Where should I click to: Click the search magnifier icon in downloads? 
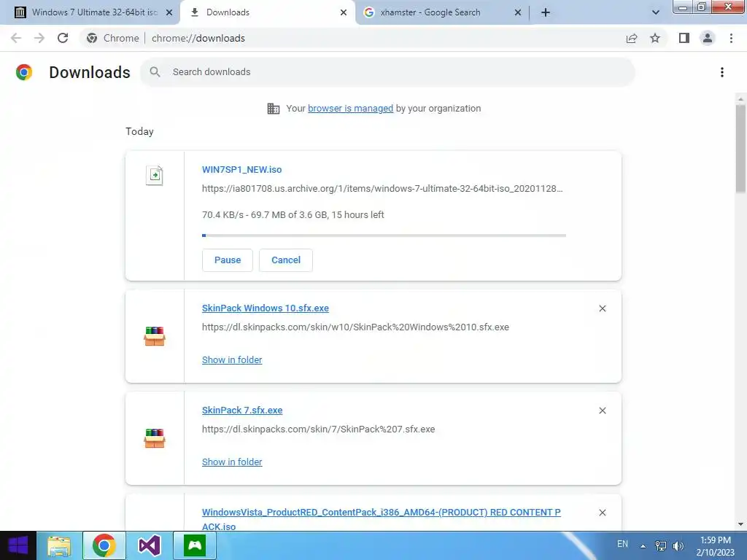[155, 72]
